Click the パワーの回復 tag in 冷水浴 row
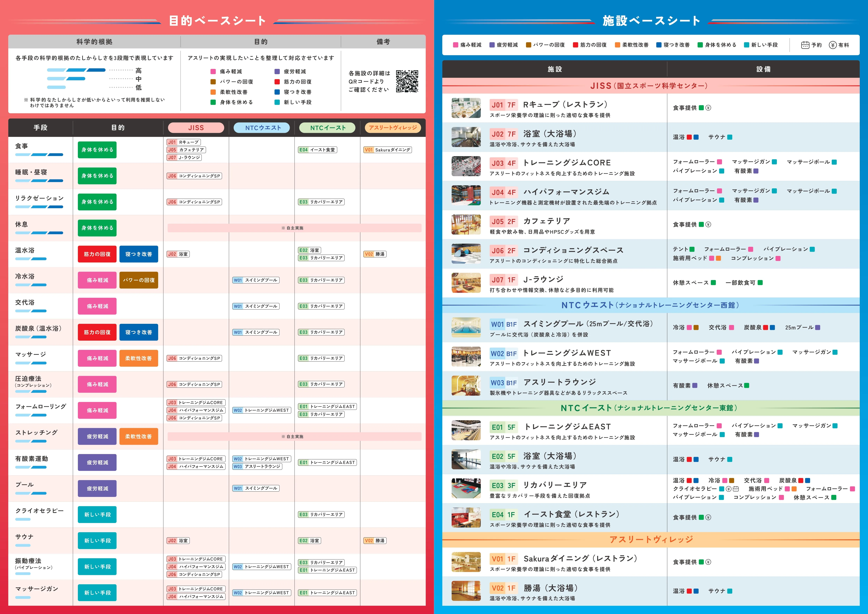The height and width of the screenshot is (614, 868). [x=139, y=280]
